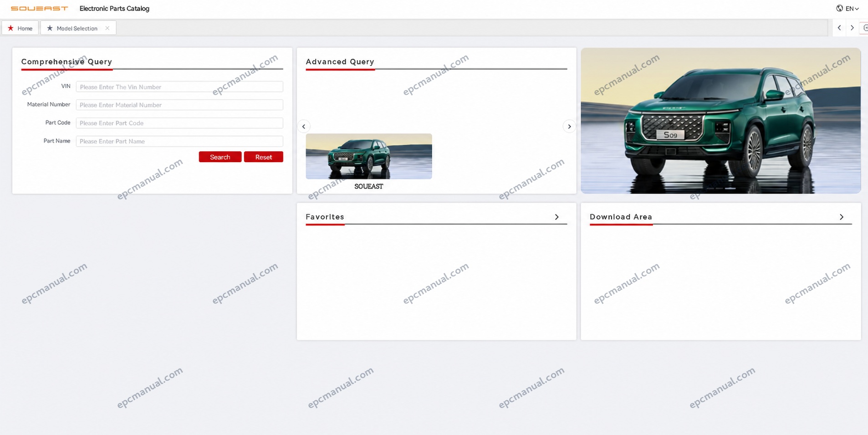Select the SOUEAST car thumbnail

point(369,156)
